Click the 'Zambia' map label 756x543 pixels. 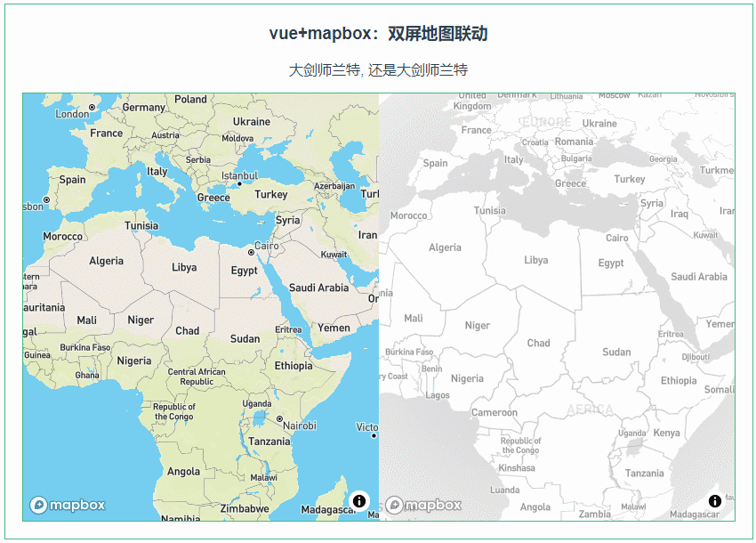[594, 515]
